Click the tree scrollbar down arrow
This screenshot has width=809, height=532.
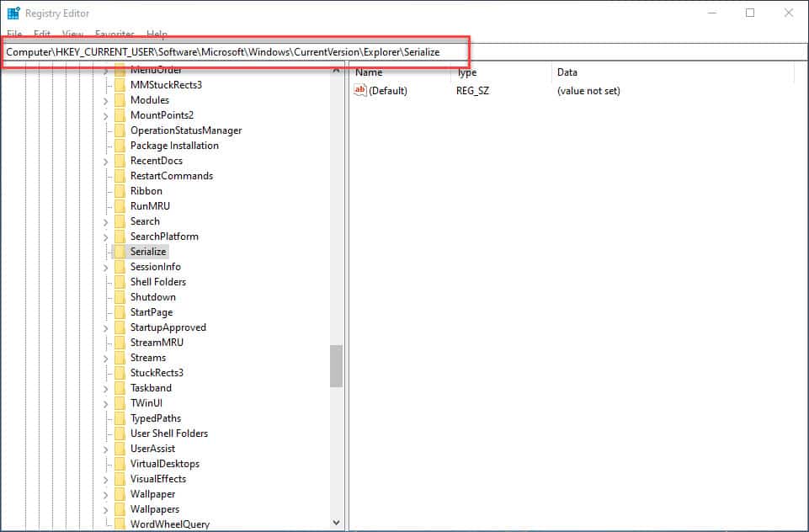[x=336, y=523]
